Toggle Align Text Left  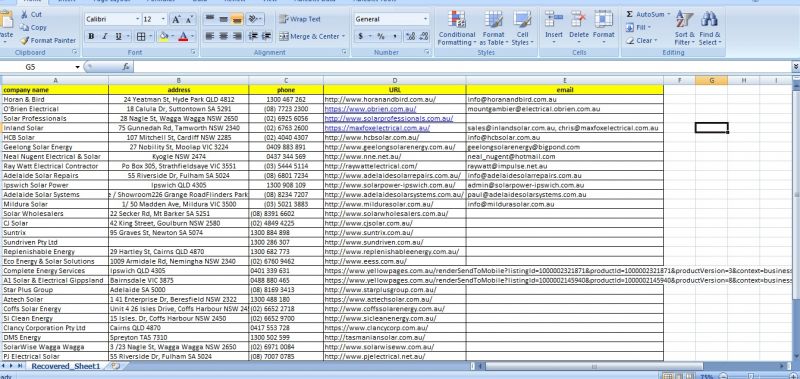click(x=209, y=36)
